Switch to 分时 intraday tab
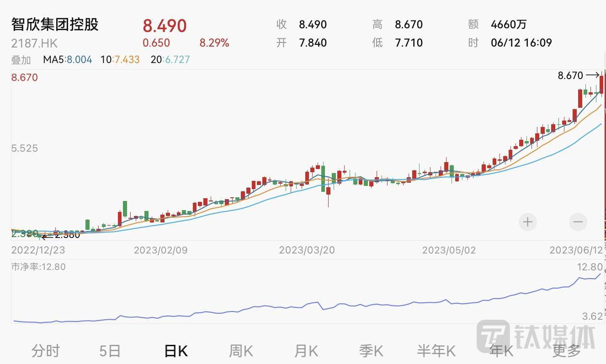Screen dimensions: 606x364 [x=46, y=351]
